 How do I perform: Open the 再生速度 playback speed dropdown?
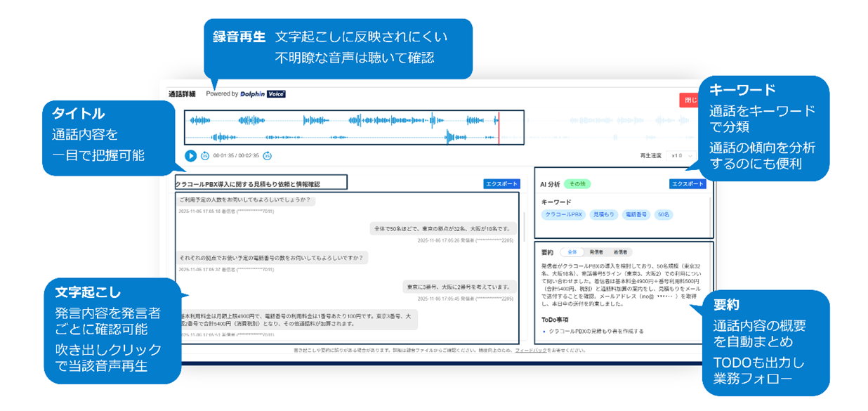point(682,156)
